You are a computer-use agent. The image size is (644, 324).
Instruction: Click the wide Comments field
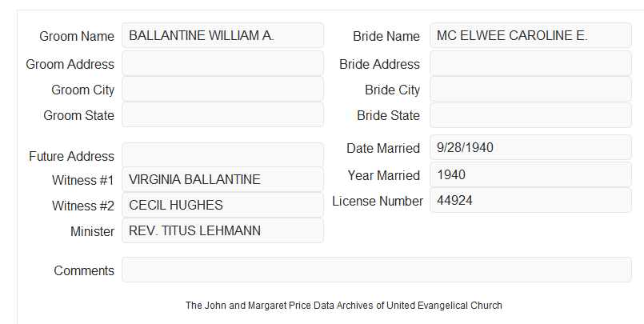click(377, 270)
